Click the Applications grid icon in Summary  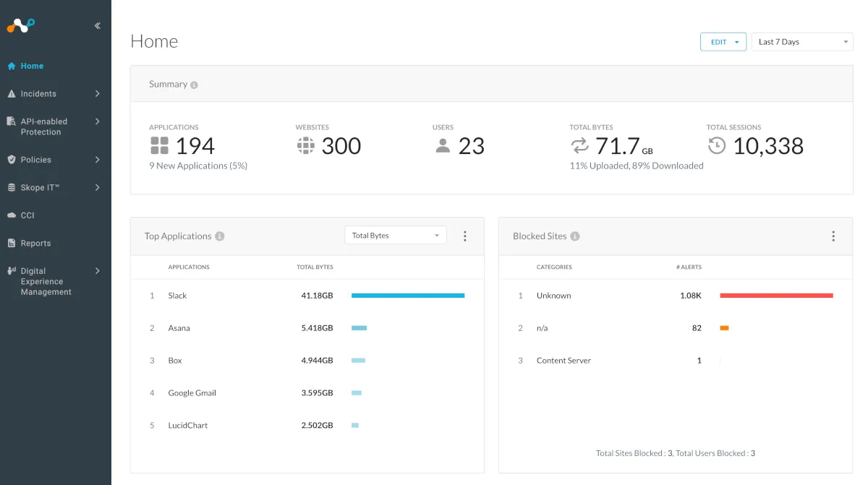click(159, 145)
